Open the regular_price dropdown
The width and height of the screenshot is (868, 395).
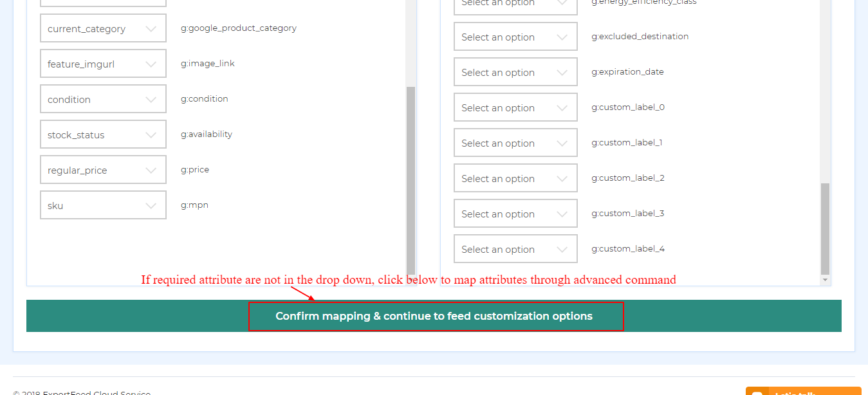click(103, 170)
